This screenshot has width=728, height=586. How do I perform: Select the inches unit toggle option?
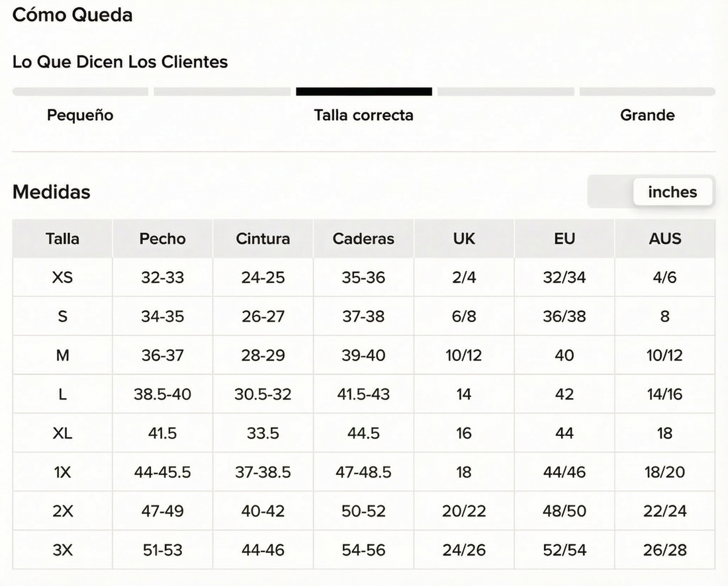[x=672, y=192]
